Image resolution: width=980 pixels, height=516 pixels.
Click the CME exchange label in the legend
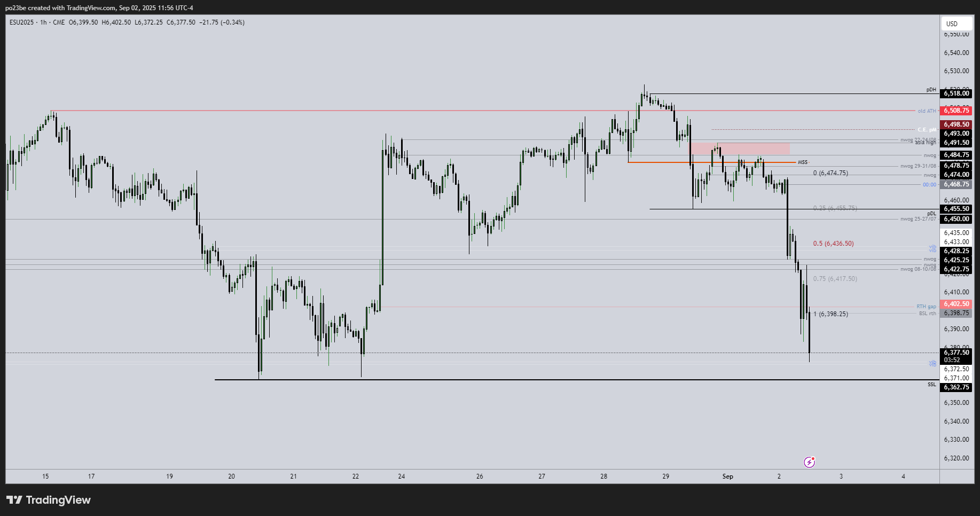pos(59,22)
